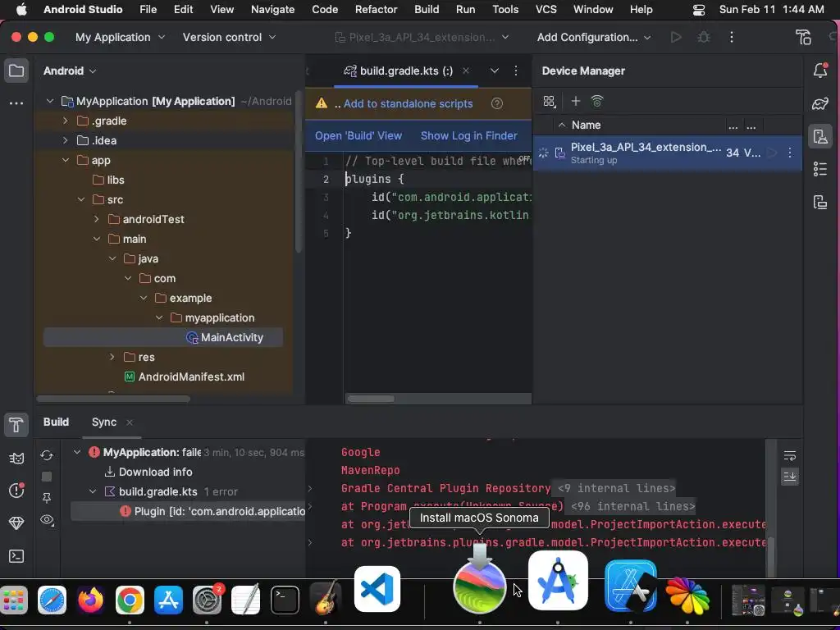Open the Build tool window hammer icon
Screen dimensions: 840x630
(x=16, y=426)
